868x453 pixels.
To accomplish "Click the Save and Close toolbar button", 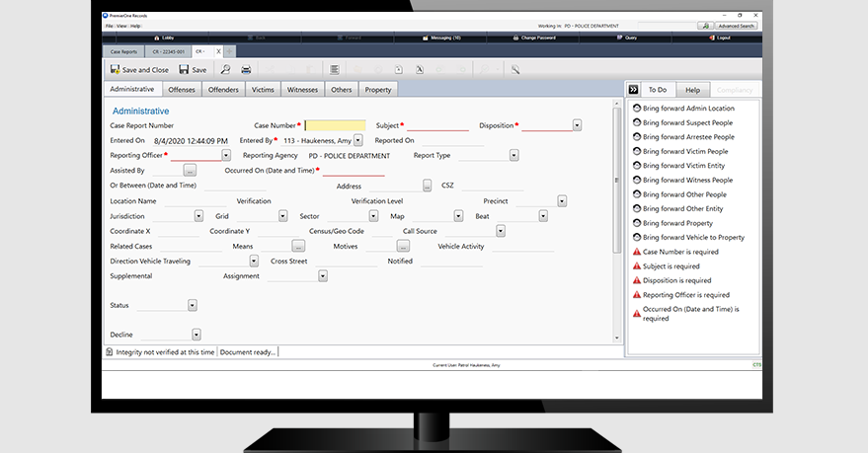I will click(x=139, y=70).
